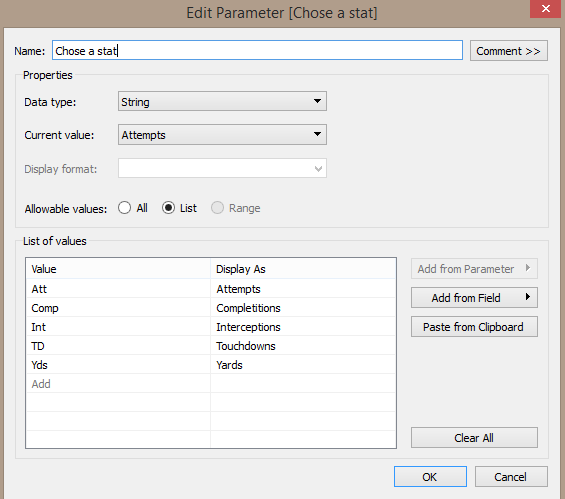Close the Edit Parameter dialog
The image size is (565, 499).
tap(546, 9)
